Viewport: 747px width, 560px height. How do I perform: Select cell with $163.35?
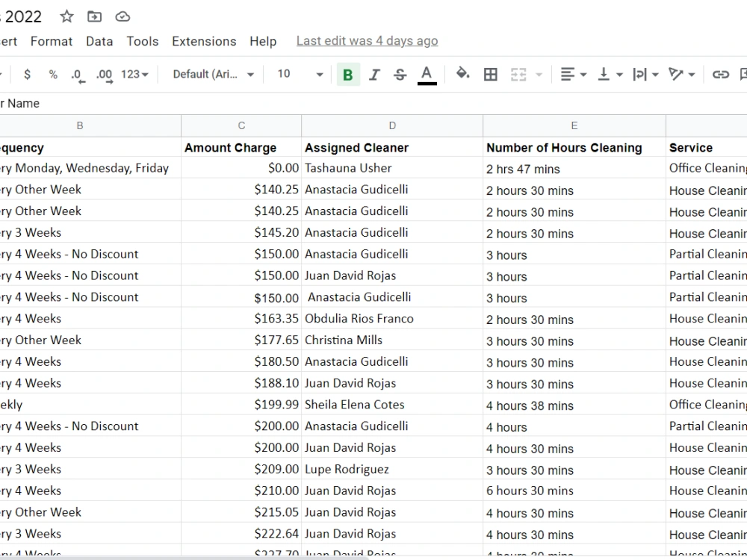click(x=241, y=319)
